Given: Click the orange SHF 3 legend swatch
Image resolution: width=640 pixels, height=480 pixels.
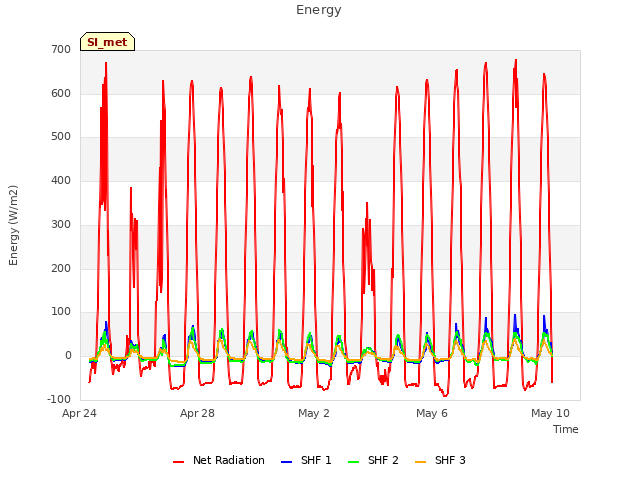Looking at the screenshot, I should pos(420,462).
